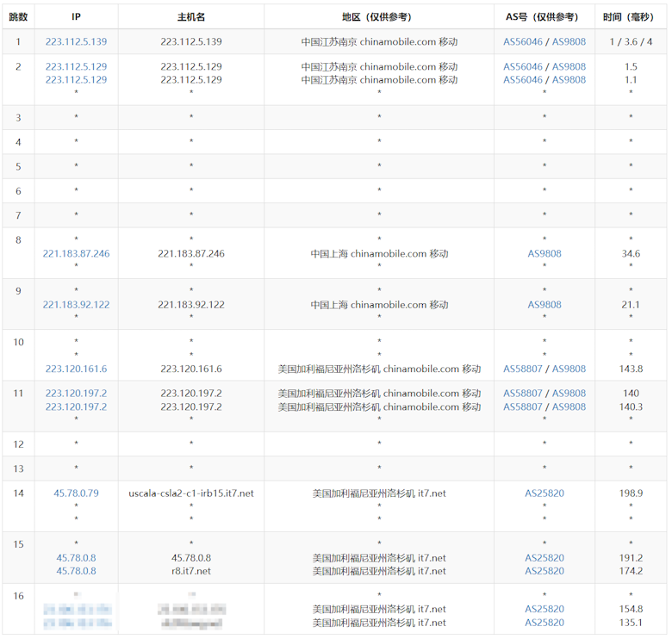The width and height of the screenshot is (672, 639).
Task: Click AS25820 link in hop 14 row
Action: [x=544, y=493]
